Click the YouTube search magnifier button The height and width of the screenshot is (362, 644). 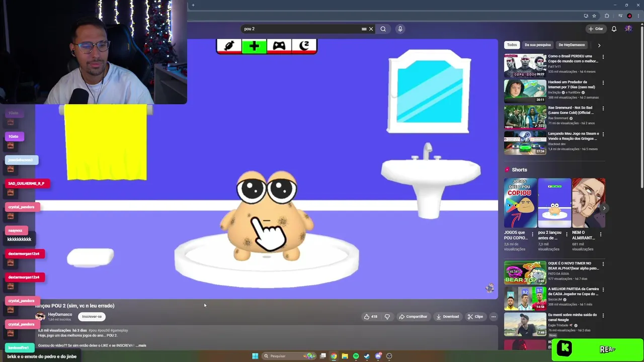[383, 29]
